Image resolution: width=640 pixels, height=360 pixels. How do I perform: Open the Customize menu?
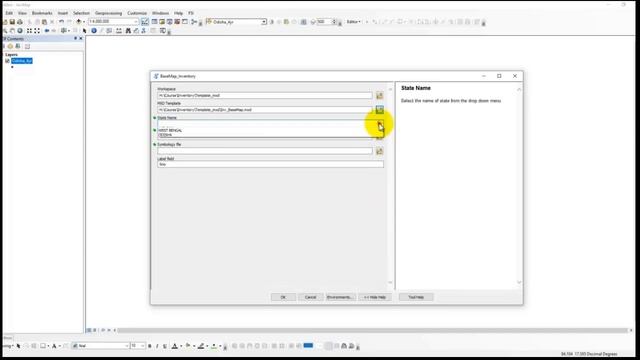click(x=137, y=13)
